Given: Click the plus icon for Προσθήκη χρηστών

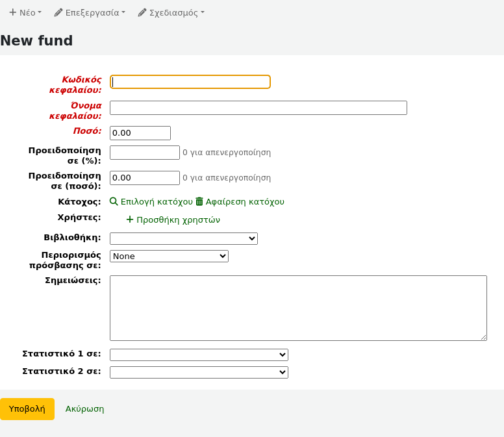Looking at the screenshot, I should pos(130,220).
